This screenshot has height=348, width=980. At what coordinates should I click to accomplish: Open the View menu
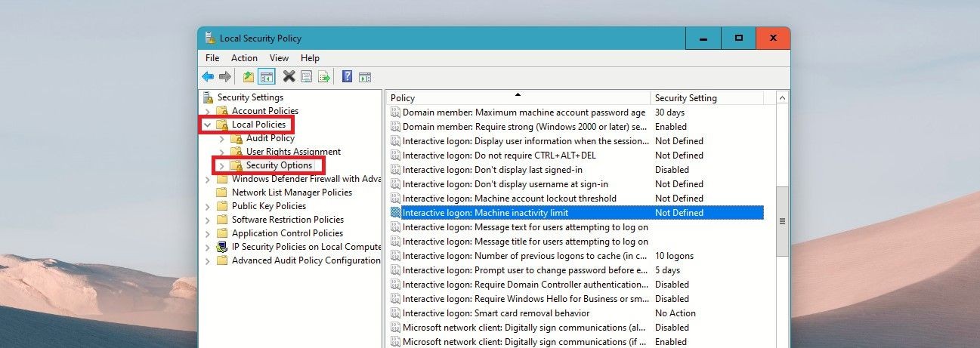279,58
